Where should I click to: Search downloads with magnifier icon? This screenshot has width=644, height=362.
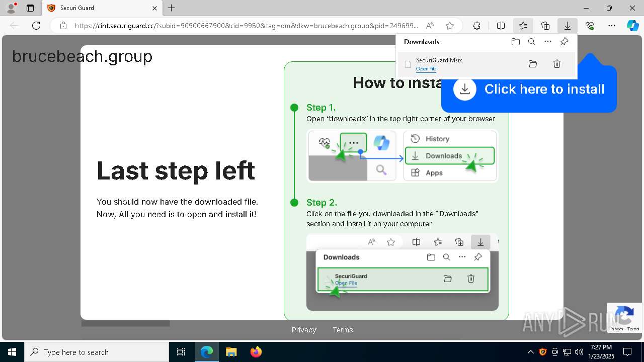coord(532,42)
